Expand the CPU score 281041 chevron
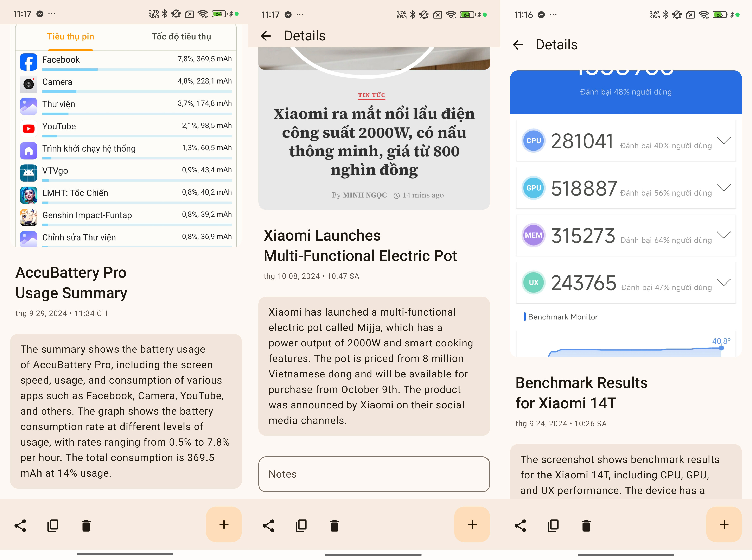The image size is (752, 560). (x=724, y=140)
